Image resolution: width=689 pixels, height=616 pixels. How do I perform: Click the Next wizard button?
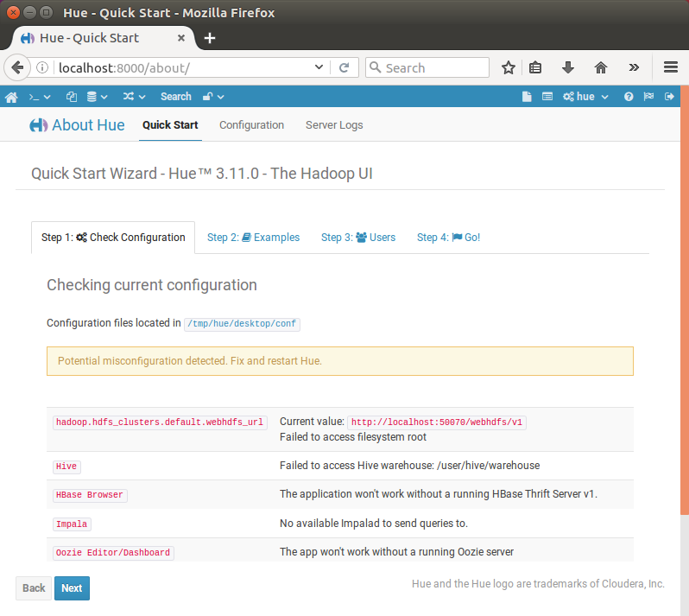(72, 588)
